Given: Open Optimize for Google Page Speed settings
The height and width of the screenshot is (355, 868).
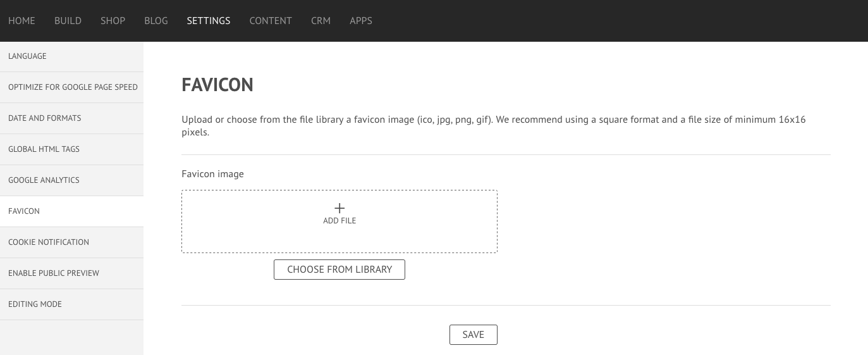Looking at the screenshot, I should (71, 87).
